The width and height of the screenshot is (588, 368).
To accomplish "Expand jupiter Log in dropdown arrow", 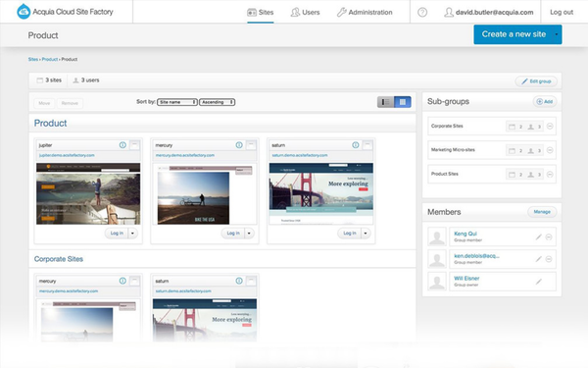I will click(x=132, y=234).
